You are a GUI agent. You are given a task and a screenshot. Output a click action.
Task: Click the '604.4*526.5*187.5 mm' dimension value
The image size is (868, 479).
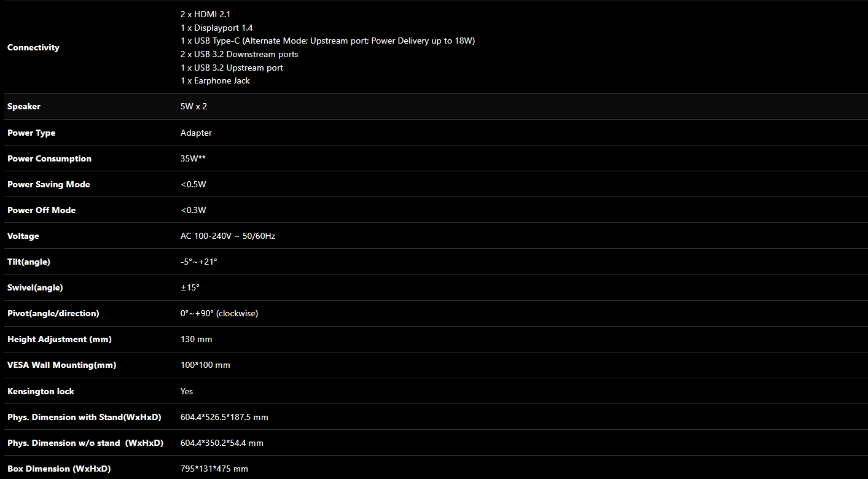tap(224, 418)
